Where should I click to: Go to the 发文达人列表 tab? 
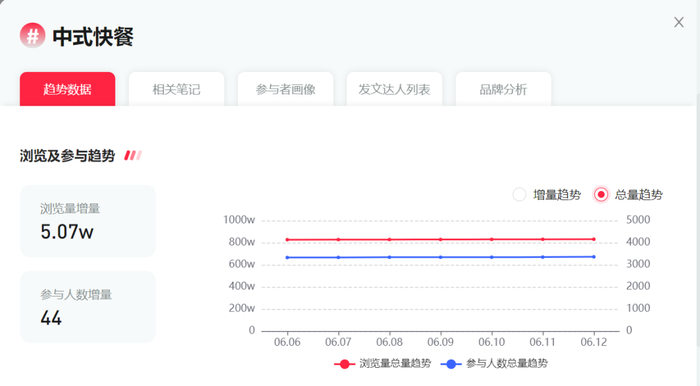394,89
